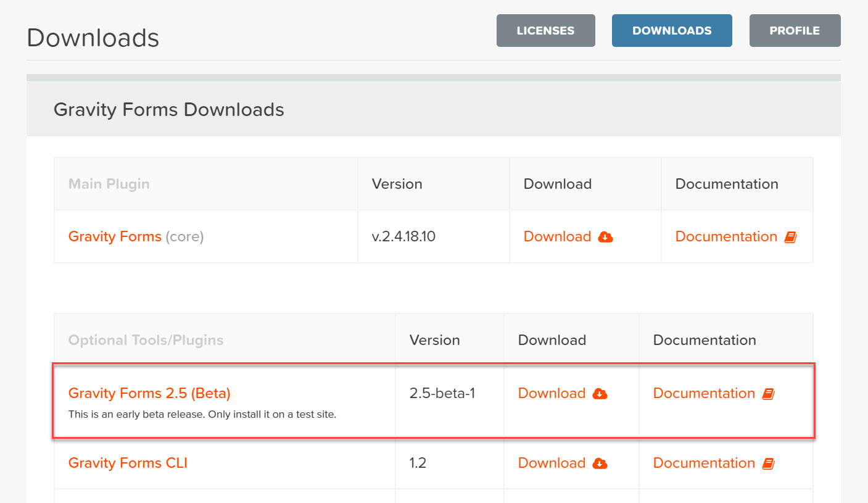Download Gravity Forms core v.2.4.18.10

pyautogui.click(x=557, y=236)
